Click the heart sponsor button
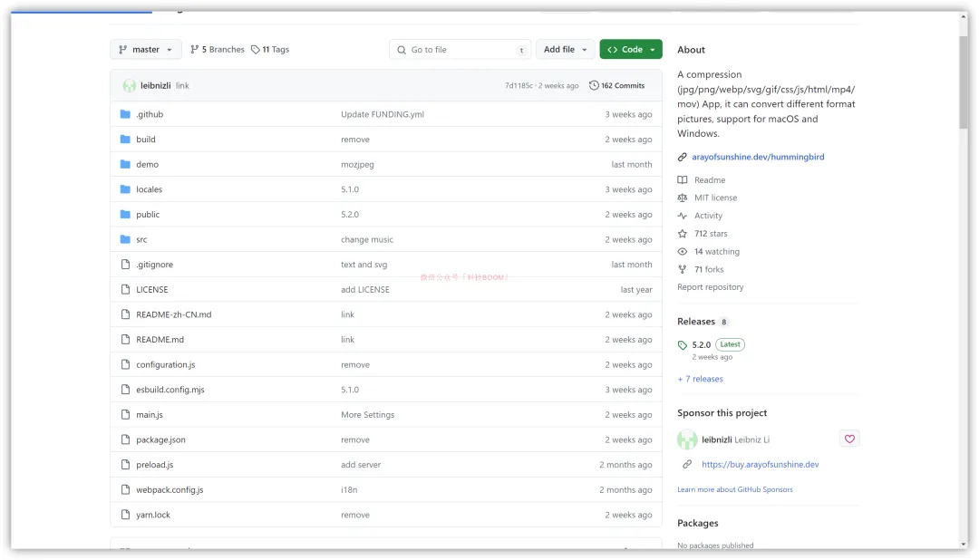The width and height of the screenshot is (979, 560). [849, 439]
